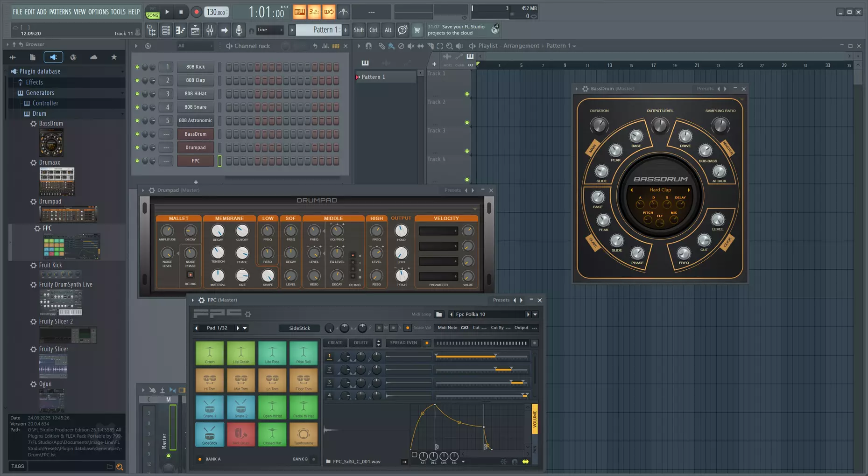868x476 pixels.
Task: Select the Slice tool in Playlist
Action: [430, 46]
